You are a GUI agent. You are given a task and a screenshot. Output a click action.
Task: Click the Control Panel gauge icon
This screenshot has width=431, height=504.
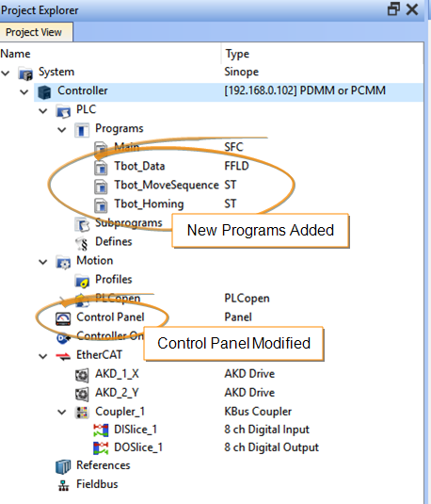point(63,318)
